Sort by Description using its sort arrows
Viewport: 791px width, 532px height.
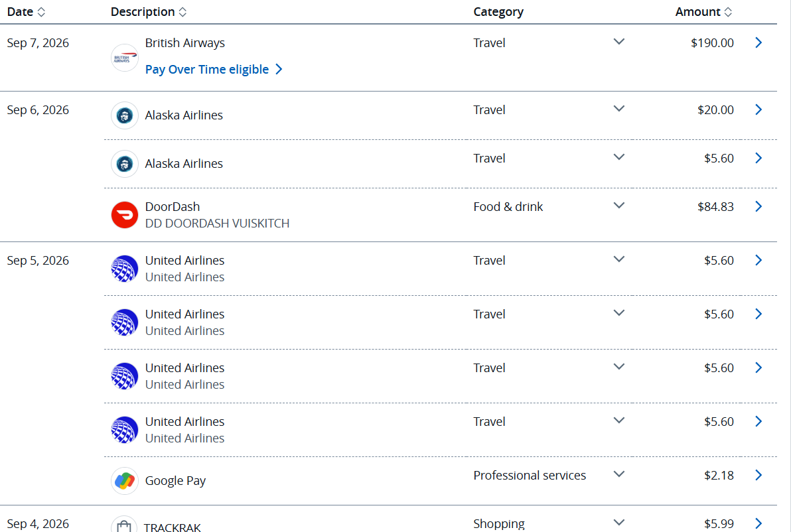click(182, 12)
